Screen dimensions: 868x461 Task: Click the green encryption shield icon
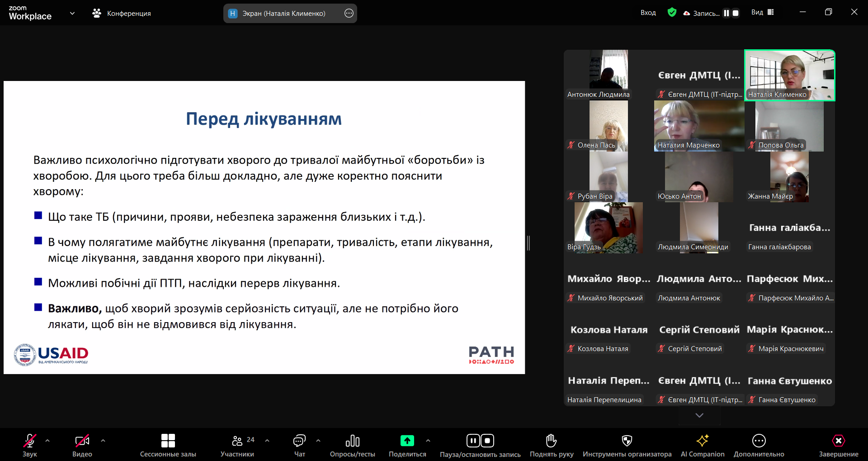pos(672,13)
